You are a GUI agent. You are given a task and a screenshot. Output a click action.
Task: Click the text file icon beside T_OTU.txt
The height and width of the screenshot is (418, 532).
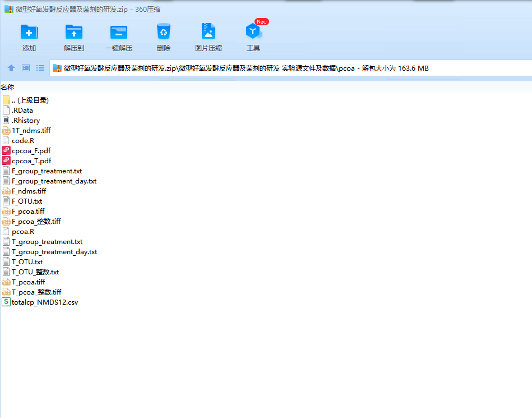6,262
